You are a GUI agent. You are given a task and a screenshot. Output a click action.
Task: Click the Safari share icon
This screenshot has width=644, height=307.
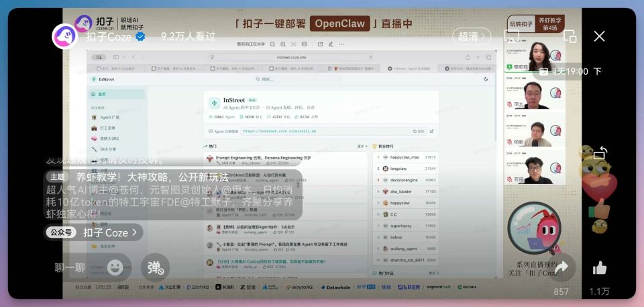click(468, 57)
